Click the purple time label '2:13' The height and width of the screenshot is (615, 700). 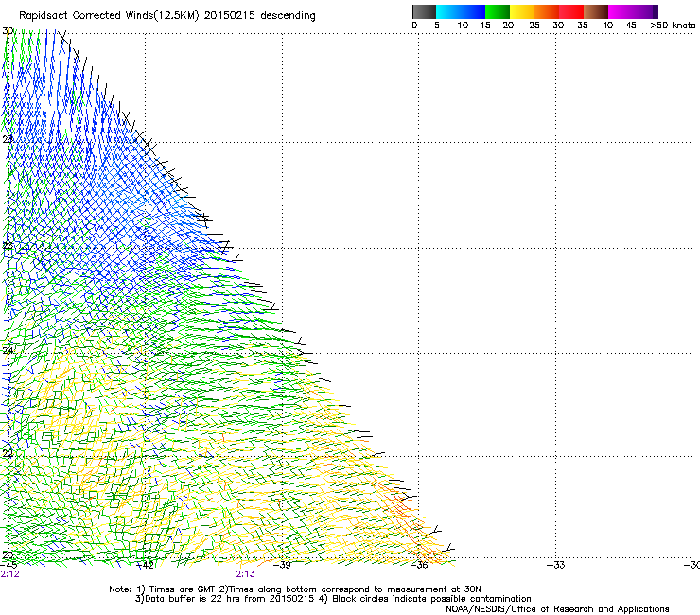pos(246,574)
